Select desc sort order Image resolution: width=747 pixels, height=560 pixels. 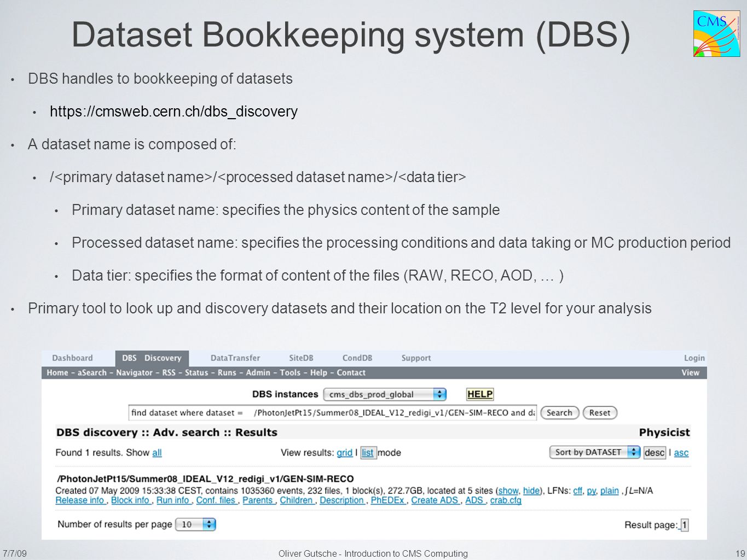pyautogui.click(x=655, y=453)
